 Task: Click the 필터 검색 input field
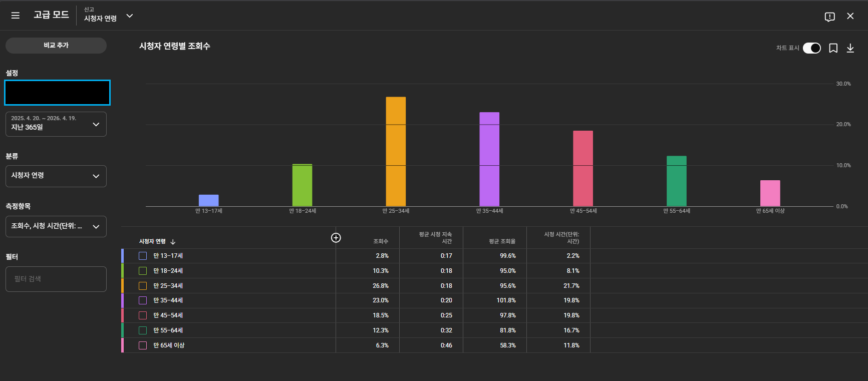56,279
